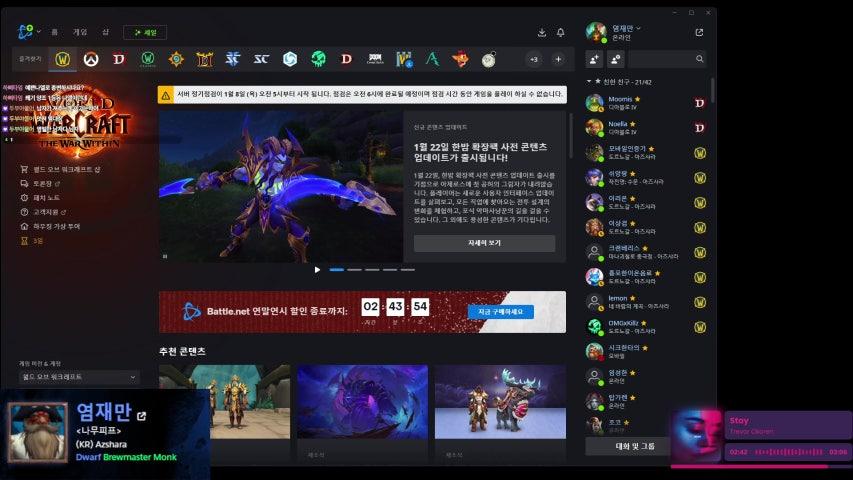Click the maintenance warning banner

pyautogui.click(x=362, y=95)
